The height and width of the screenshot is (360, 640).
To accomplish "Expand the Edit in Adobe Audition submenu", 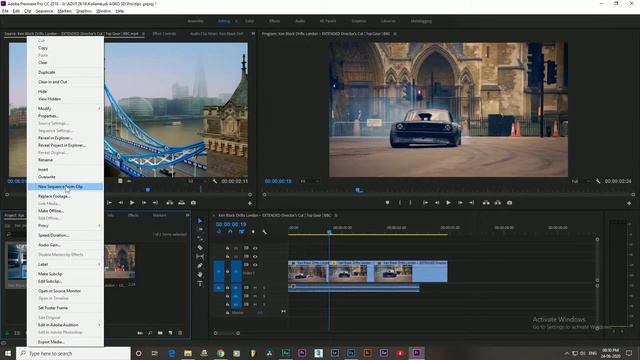I will coord(65,325).
